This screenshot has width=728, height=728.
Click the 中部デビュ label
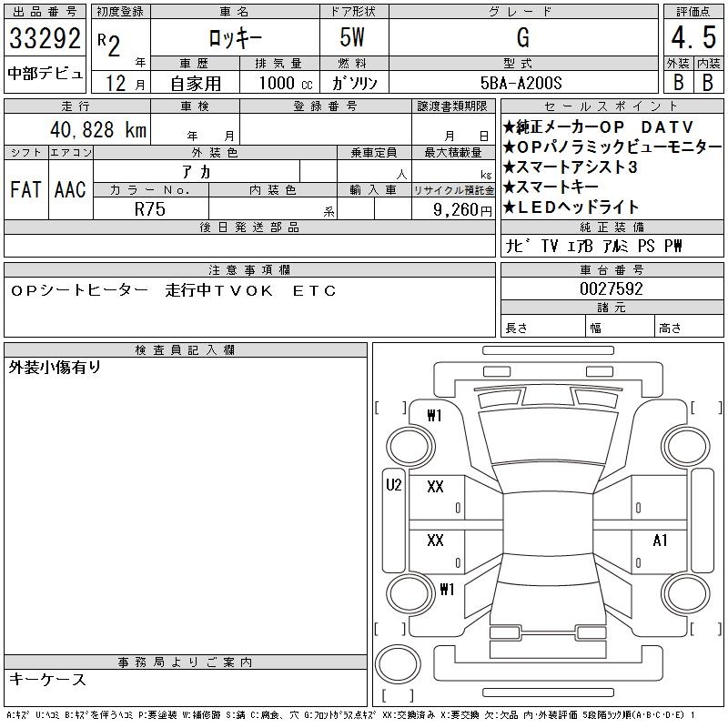pyautogui.click(x=45, y=74)
